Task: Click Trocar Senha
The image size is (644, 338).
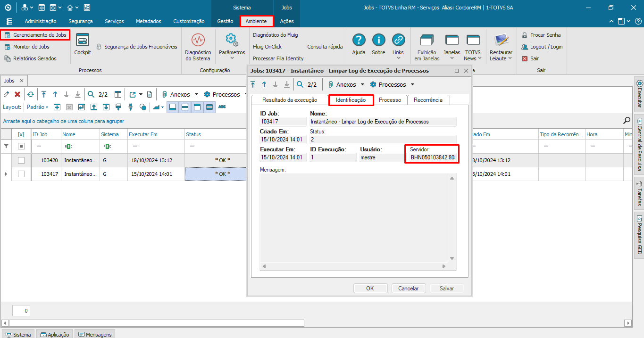Action: point(541,35)
